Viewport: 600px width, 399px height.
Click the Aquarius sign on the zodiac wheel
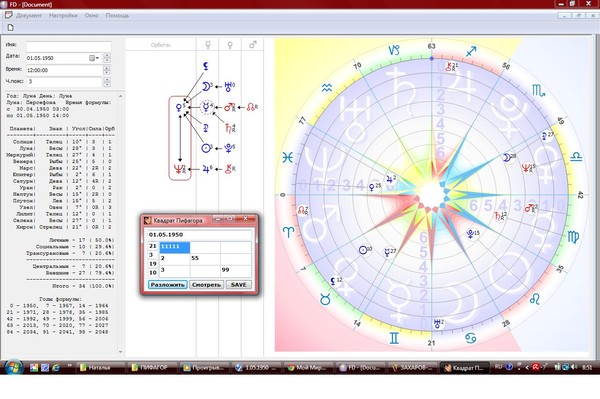326,88
